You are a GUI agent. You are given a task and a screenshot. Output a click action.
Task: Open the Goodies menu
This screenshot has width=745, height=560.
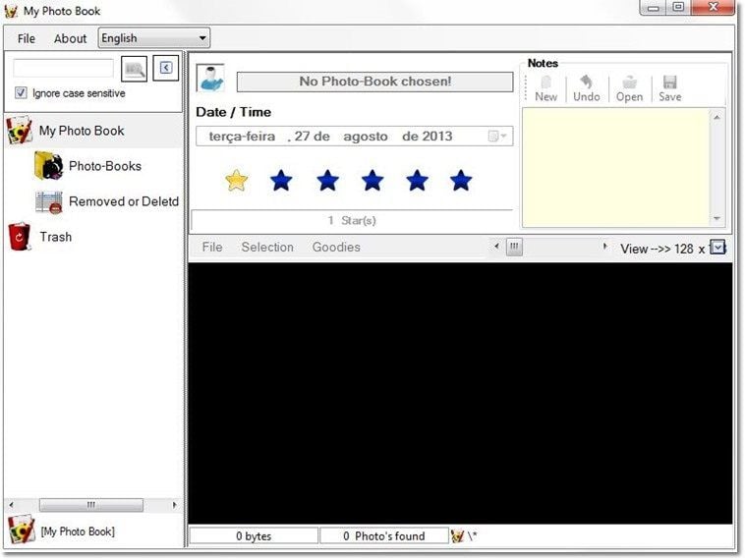tap(336, 248)
